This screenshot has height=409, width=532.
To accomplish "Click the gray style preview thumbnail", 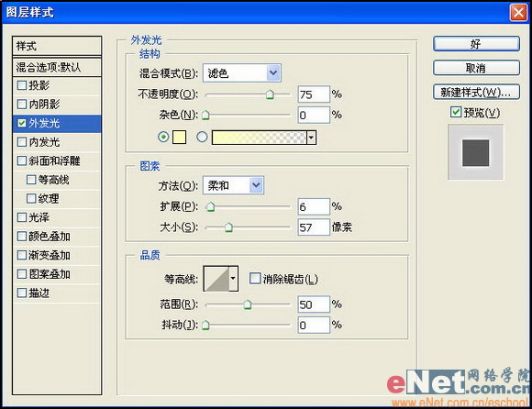I will pos(476,152).
